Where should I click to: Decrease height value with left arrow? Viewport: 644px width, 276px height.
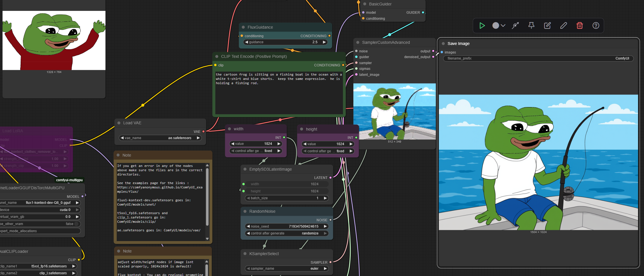(305, 144)
